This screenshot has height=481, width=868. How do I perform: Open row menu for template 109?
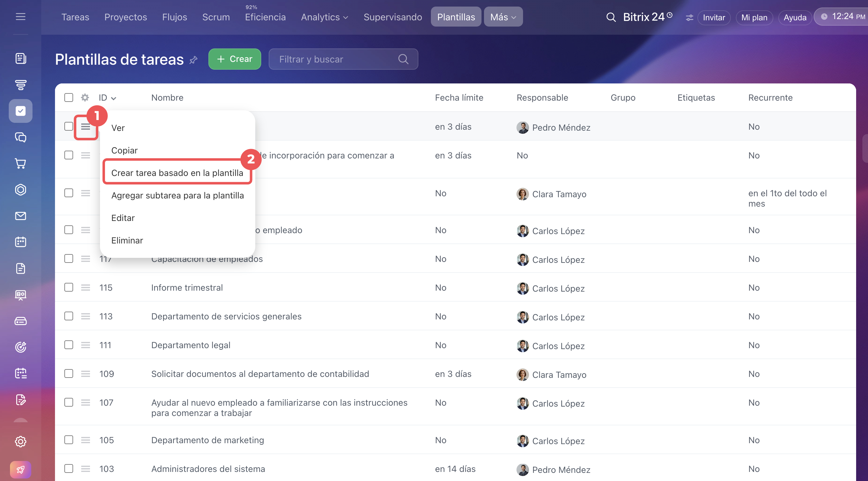pyautogui.click(x=86, y=373)
